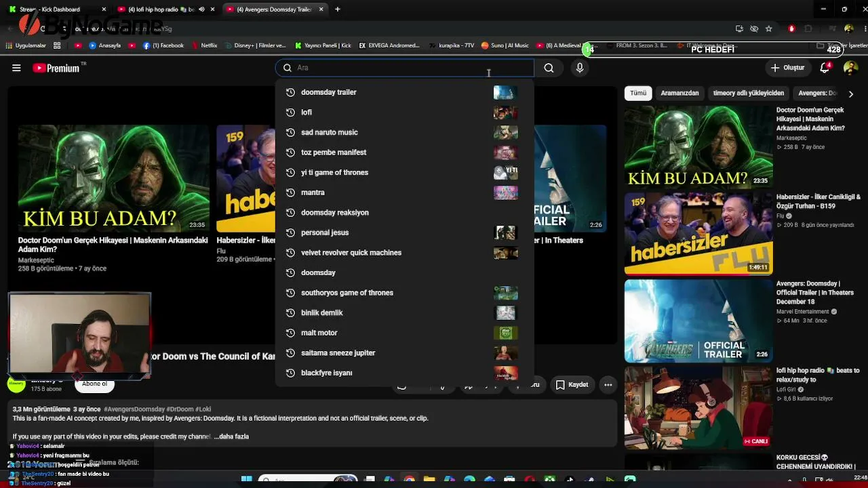Choose the plain 'doomsday' suggestion

click(404, 272)
